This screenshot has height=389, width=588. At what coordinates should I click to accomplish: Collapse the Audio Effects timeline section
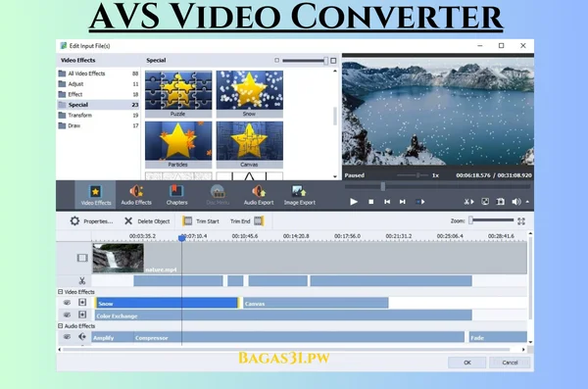tap(61, 325)
